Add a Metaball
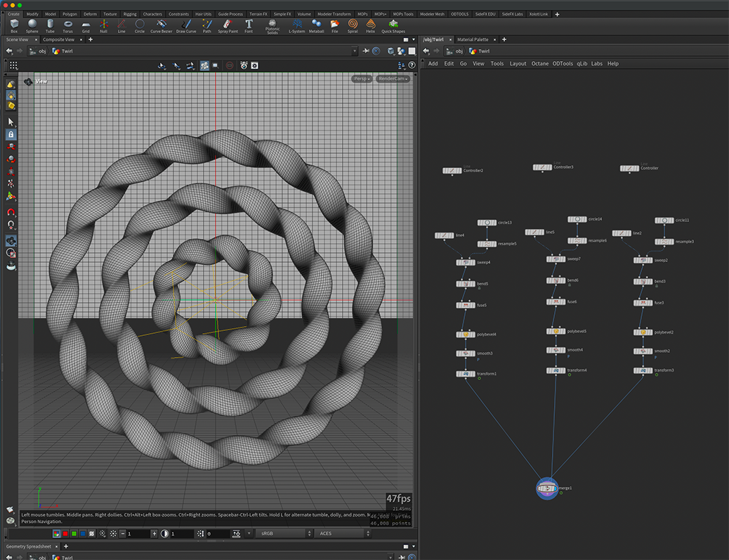 [x=316, y=25]
